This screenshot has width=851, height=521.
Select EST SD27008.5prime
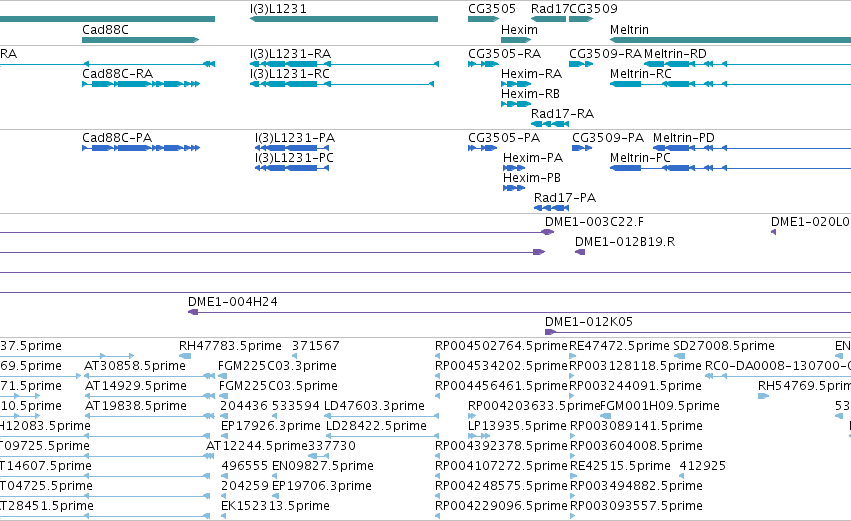(679, 356)
